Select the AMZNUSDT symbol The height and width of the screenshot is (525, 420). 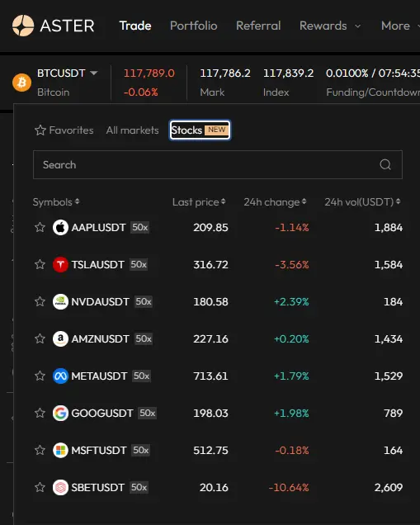click(x=100, y=338)
